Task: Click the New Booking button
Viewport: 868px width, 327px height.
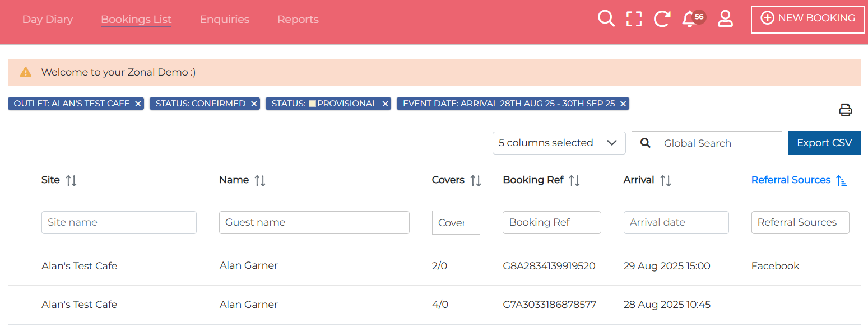Action: point(807,18)
